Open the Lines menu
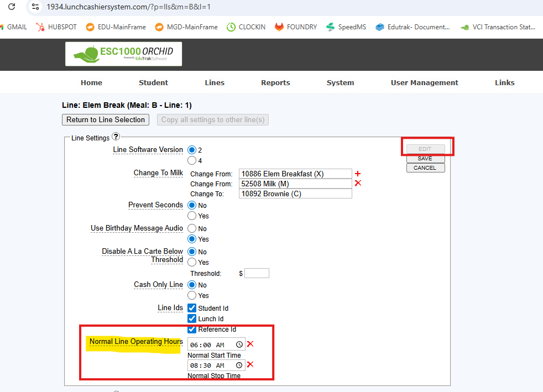The height and width of the screenshot is (392, 543). tap(215, 82)
